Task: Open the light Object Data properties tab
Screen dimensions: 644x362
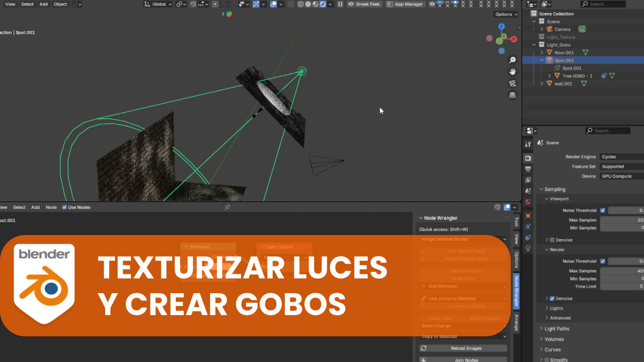Action: pos(528,248)
